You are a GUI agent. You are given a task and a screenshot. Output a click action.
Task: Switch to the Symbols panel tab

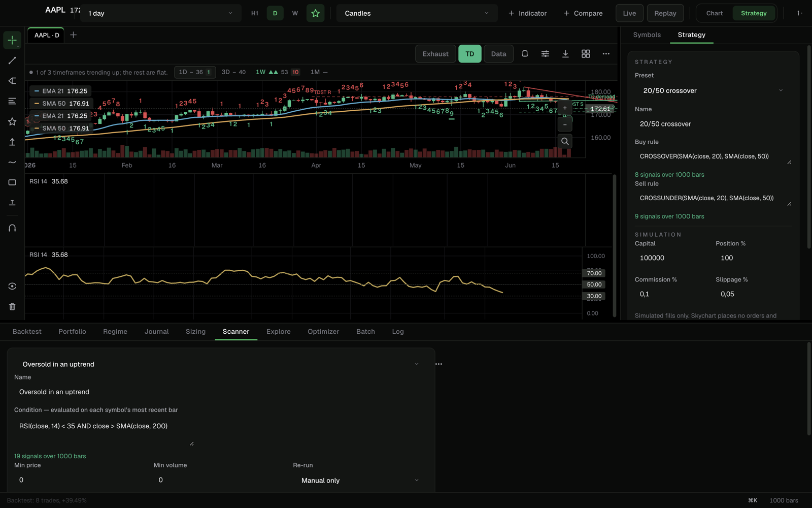point(647,35)
